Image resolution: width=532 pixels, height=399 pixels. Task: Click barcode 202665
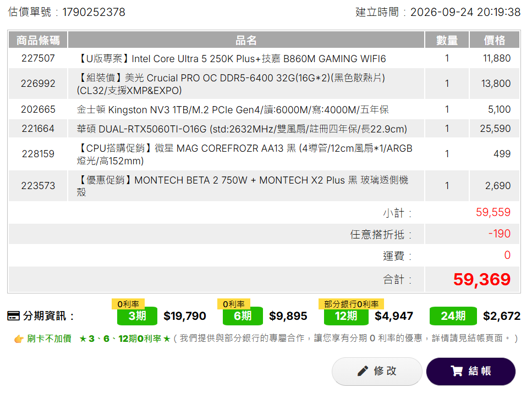(x=38, y=109)
